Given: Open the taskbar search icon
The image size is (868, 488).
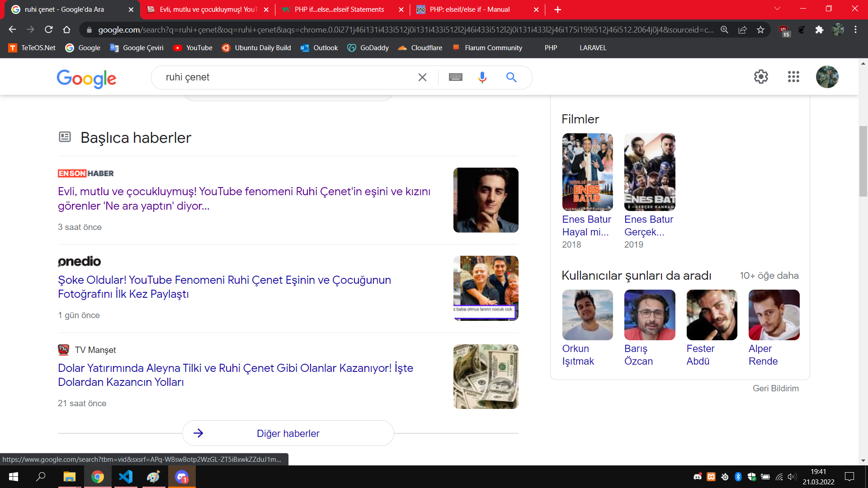Looking at the screenshot, I should (x=41, y=477).
